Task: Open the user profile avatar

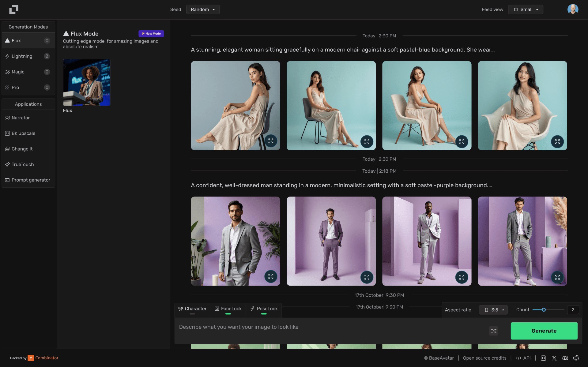Action: click(573, 9)
